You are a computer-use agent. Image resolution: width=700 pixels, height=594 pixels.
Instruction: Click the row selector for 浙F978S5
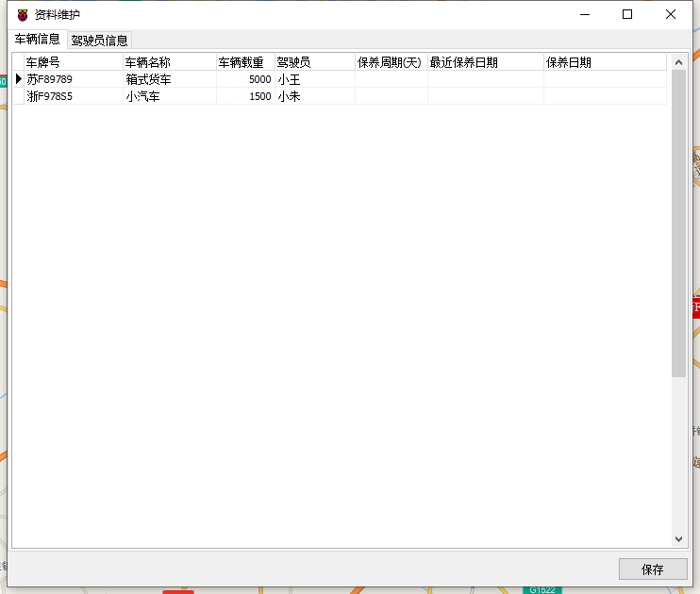[x=18, y=96]
